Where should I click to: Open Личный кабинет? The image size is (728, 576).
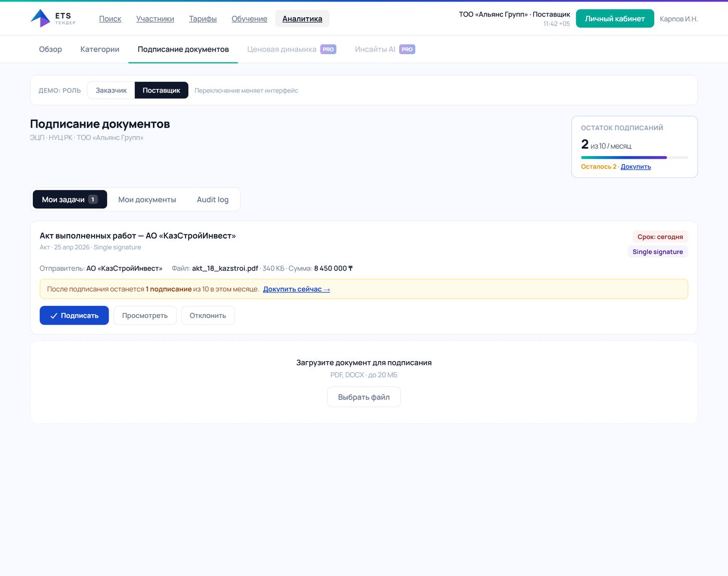click(615, 19)
